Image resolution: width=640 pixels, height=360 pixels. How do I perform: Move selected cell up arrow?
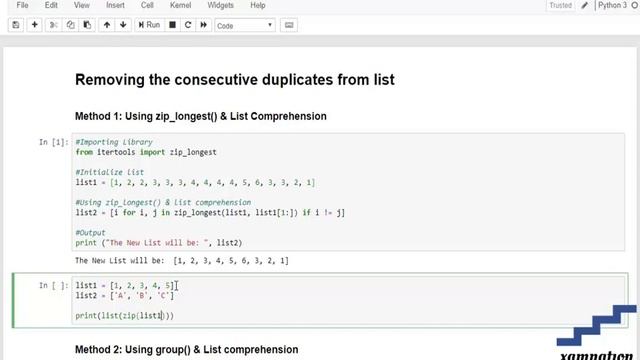[x=107, y=25]
